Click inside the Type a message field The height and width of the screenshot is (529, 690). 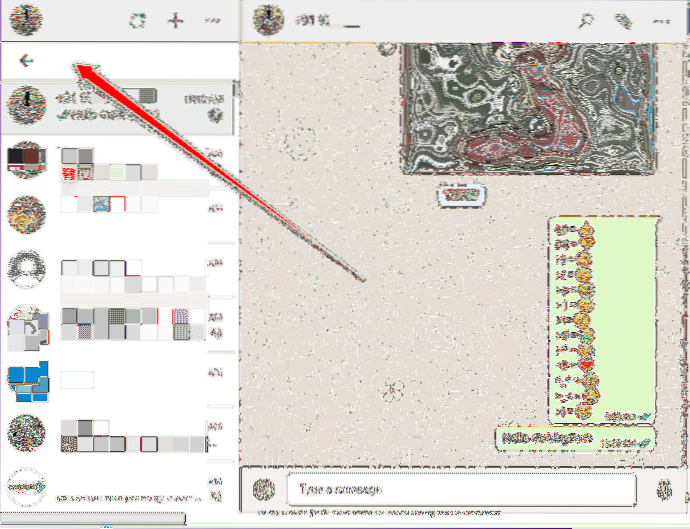coord(460,490)
